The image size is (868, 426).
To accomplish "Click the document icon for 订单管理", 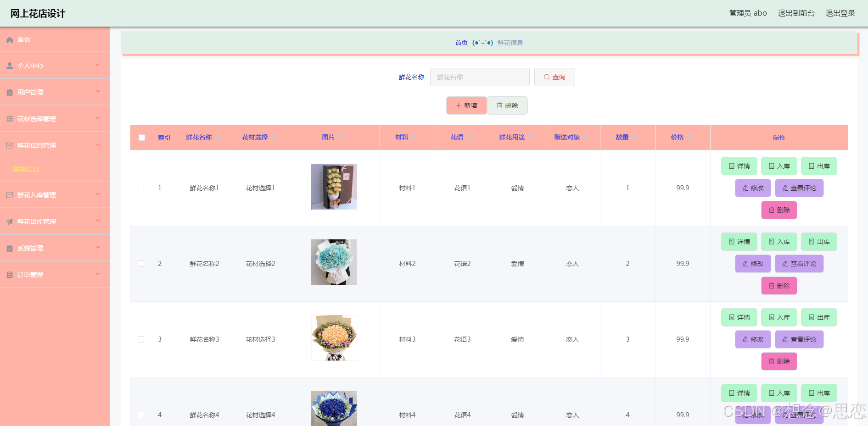I will 10,275.
